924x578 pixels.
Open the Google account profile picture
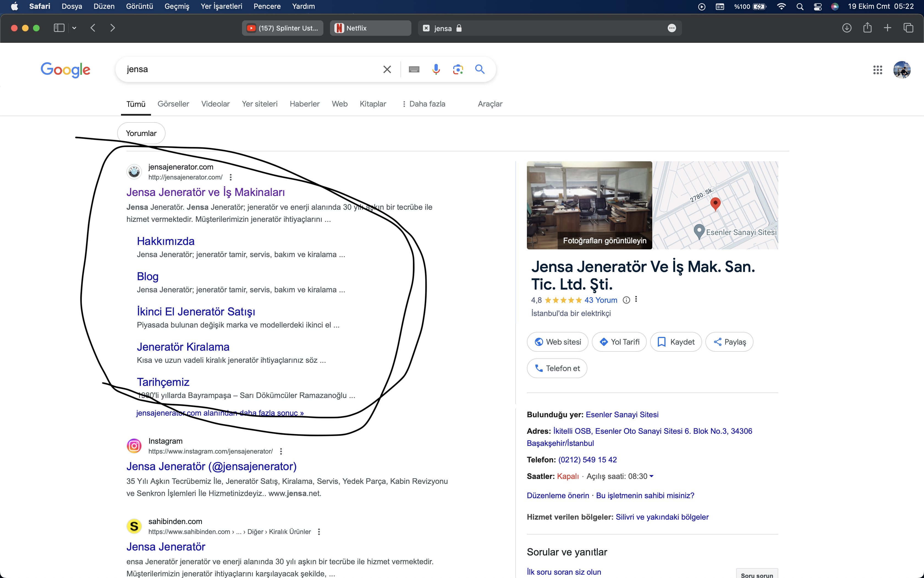(902, 70)
